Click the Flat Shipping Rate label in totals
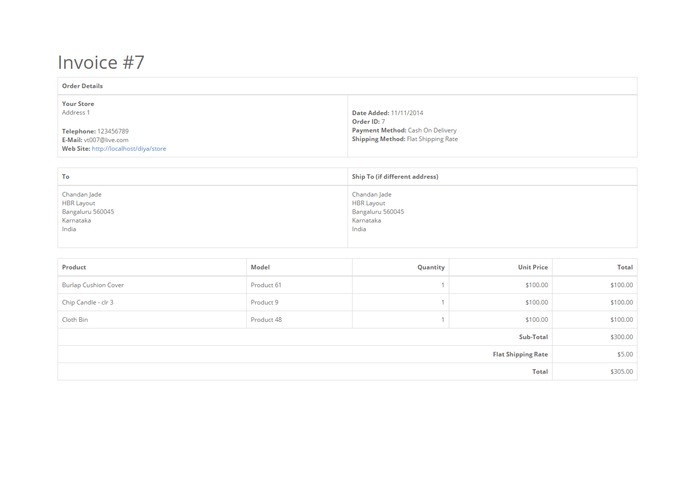The height and width of the screenshot is (494, 695). [x=520, y=354]
